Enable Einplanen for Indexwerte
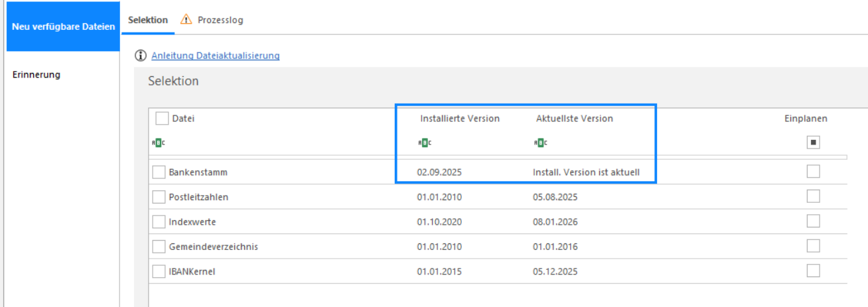 pyautogui.click(x=814, y=221)
